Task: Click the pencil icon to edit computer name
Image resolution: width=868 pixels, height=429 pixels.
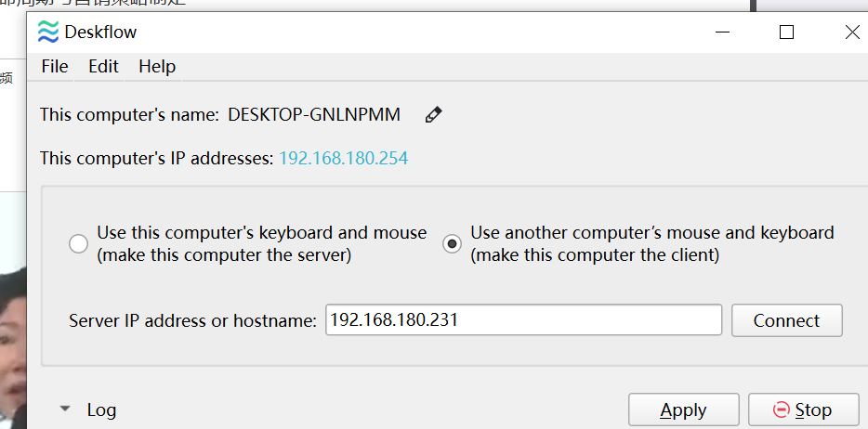Action: coord(433,115)
